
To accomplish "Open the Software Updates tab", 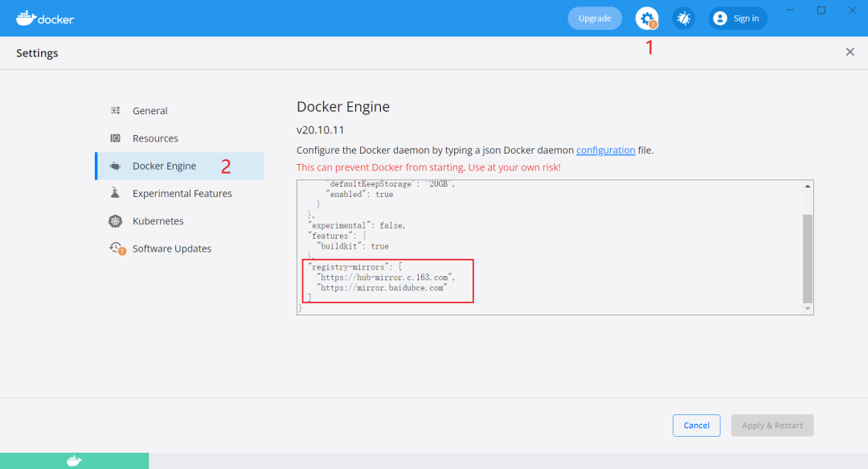I will [x=179, y=249].
